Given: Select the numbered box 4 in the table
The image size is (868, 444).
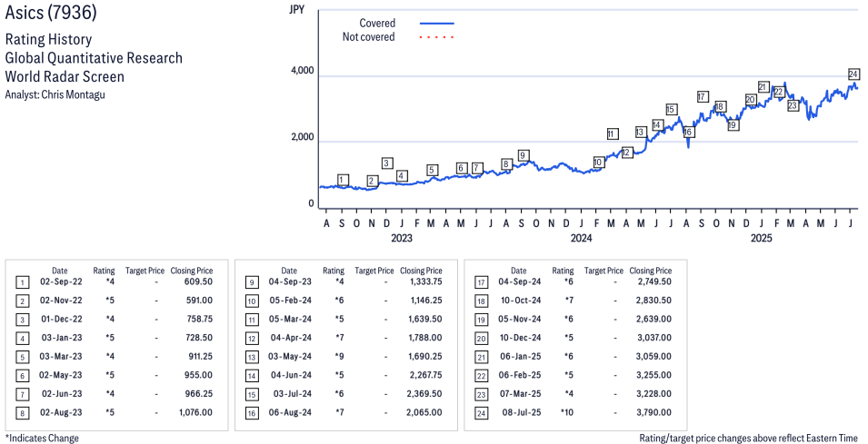Looking at the screenshot, I should (22, 339).
